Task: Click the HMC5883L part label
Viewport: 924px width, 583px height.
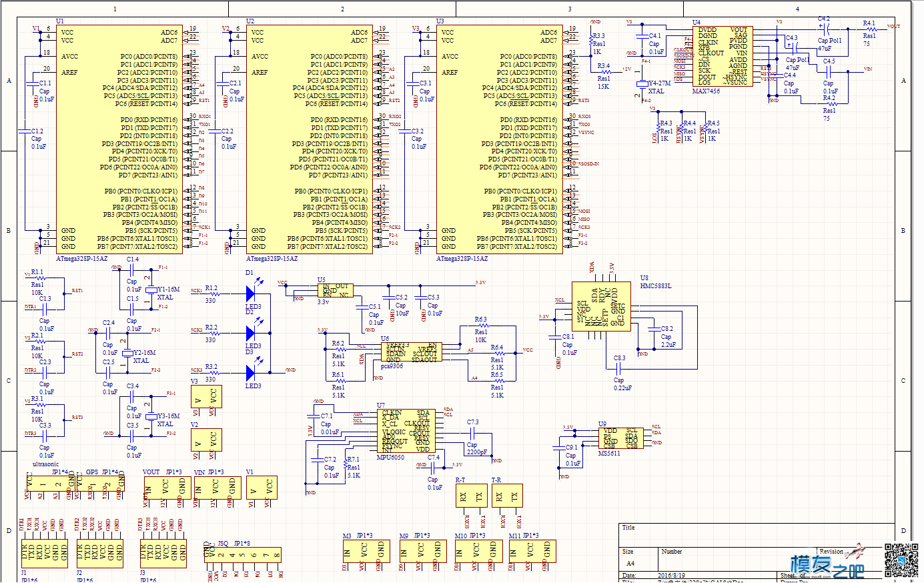Action: coord(655,286)
